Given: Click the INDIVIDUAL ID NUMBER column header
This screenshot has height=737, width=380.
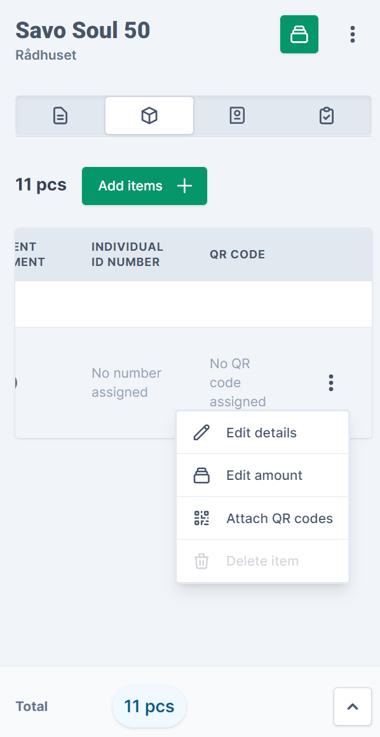Looking at the screenshot, I should pos(127,254).
